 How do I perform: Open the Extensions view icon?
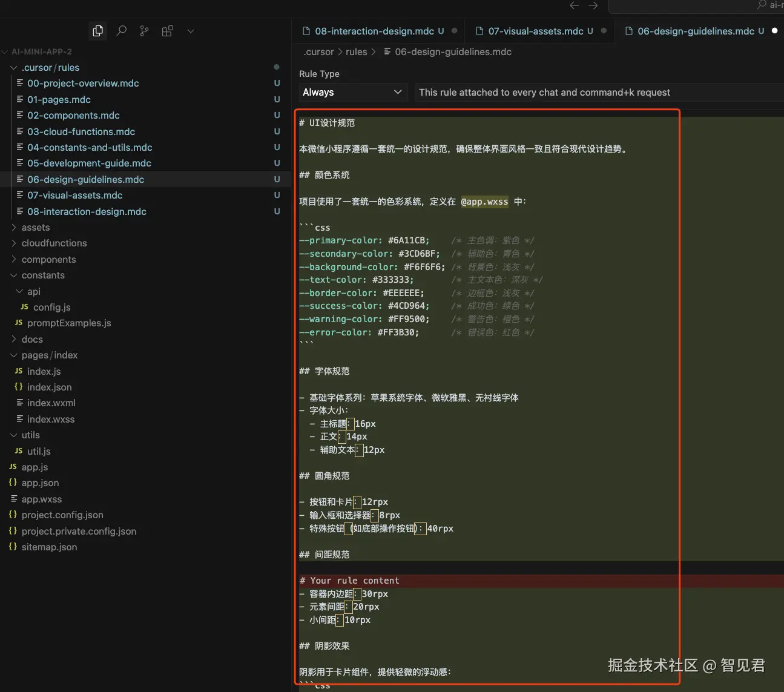click(168, 31)
